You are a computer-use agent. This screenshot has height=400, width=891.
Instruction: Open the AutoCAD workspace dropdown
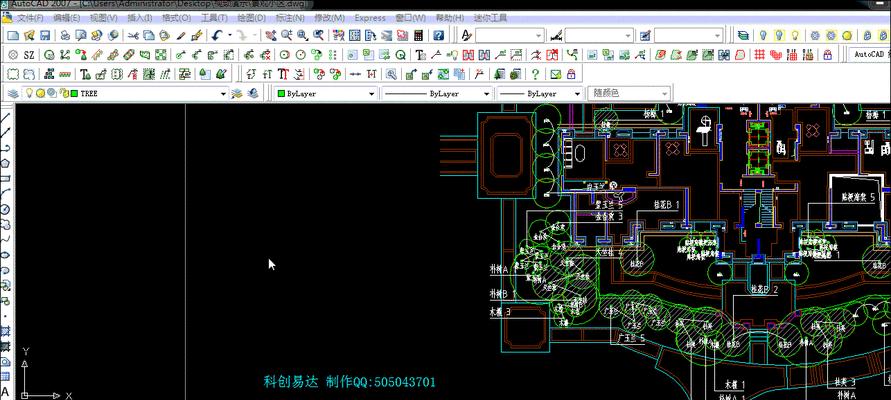tap(870, 55)
